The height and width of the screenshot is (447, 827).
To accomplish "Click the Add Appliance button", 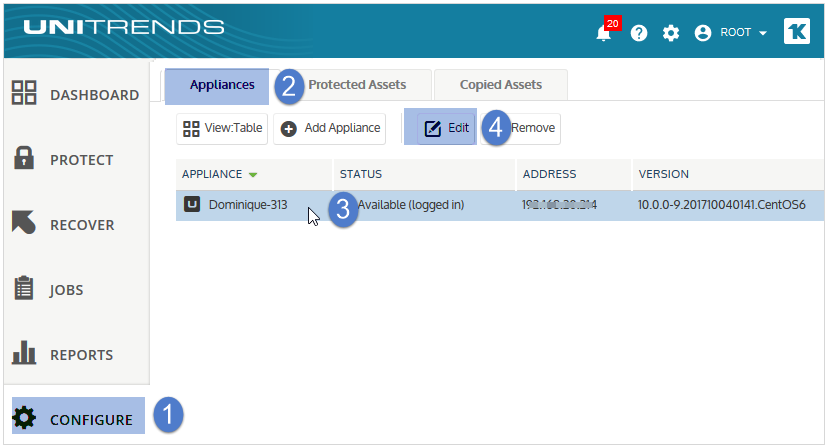I will (330, 129).
